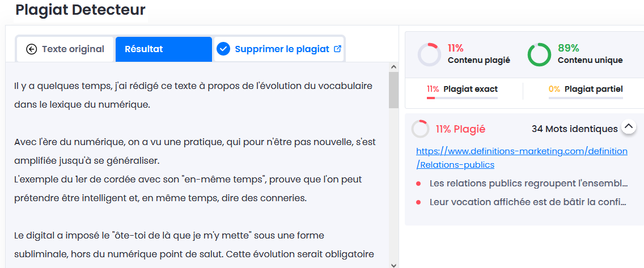
Task: Click the external link icon after Supprimer le plagiat
Action: pyautogui.click(x=338, y=49)
